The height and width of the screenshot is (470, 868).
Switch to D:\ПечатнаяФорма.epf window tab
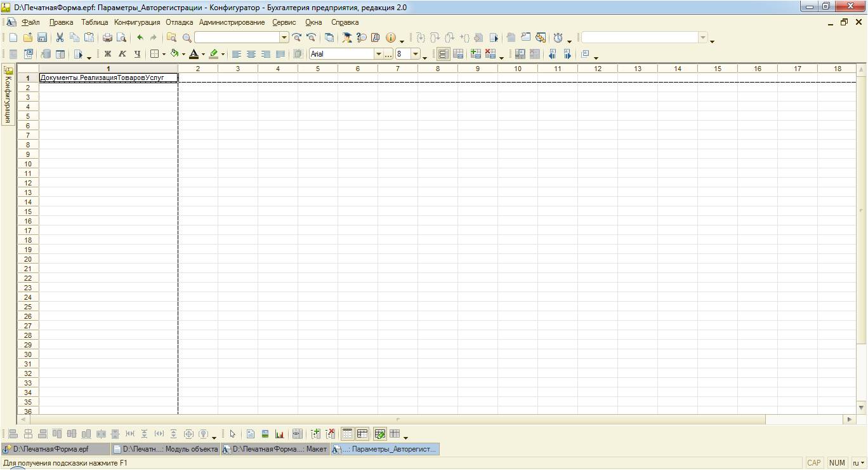pyautogui.click(x=55, y=449)
